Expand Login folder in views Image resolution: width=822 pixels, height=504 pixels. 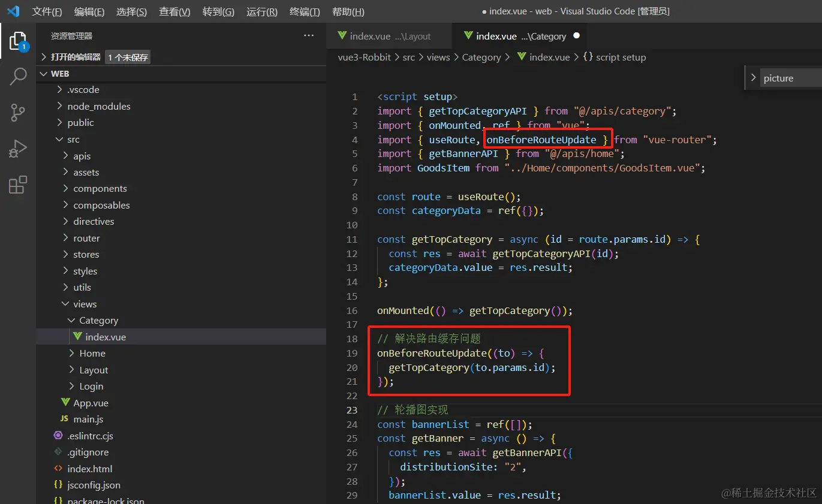coord(181,387)
